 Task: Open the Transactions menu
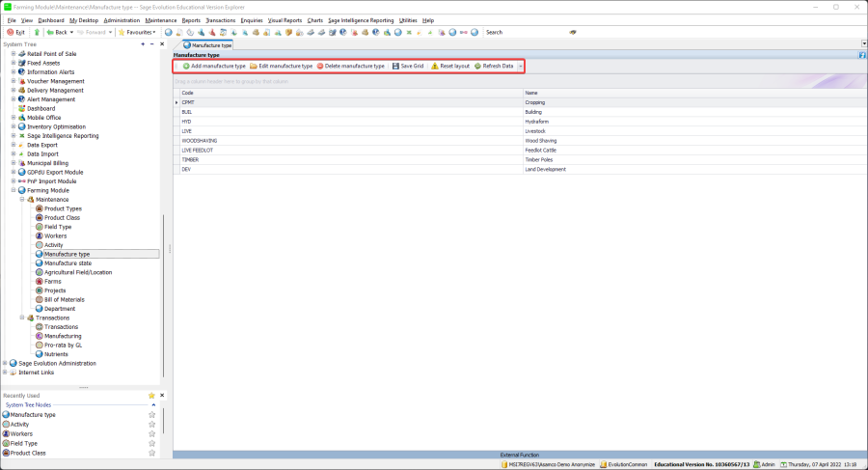(220, 19)
